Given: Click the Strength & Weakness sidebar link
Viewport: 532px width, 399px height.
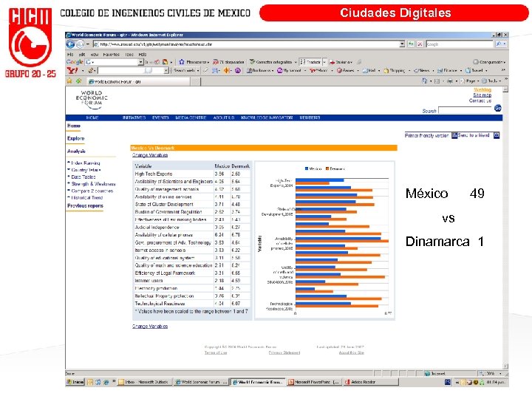Looking at the screenshot, I should tap(93, 184).
